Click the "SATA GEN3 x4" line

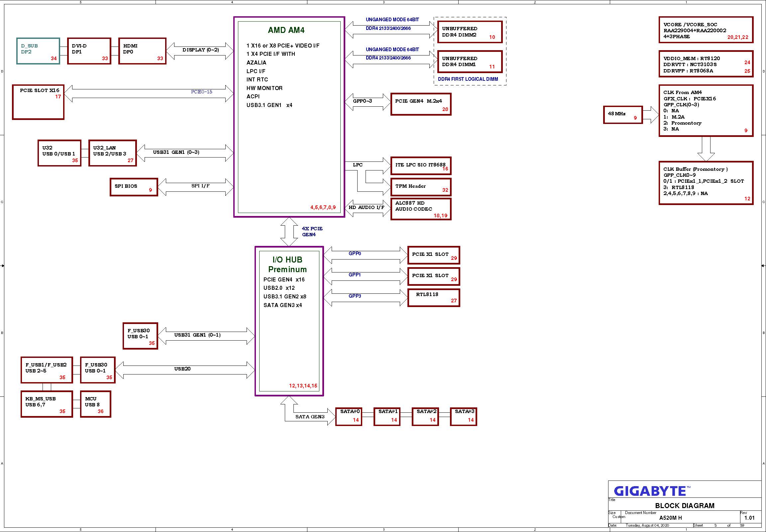283,305
